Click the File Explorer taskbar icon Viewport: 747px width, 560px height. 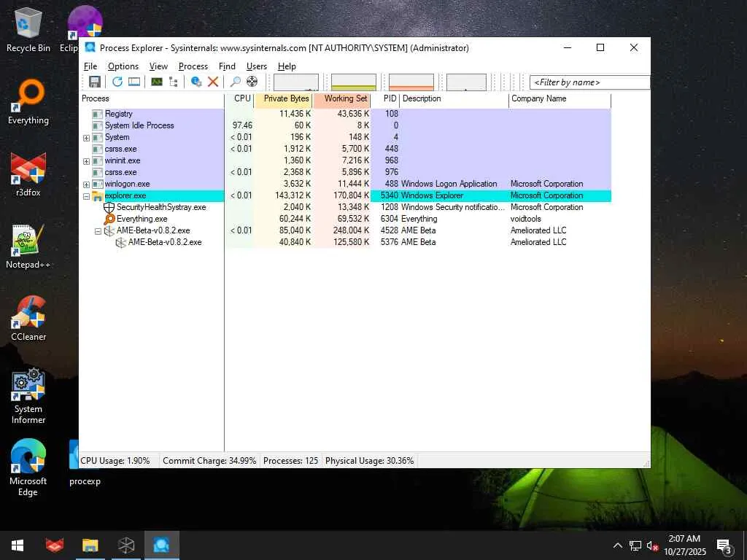(x=90, y=545)
